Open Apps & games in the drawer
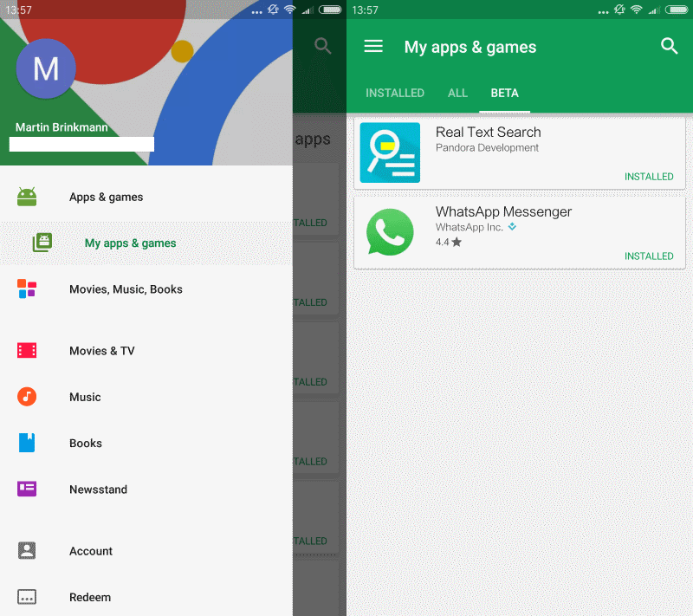Viewport: 693px width, 616px height. pyautogui.click(x=146, y=197)
